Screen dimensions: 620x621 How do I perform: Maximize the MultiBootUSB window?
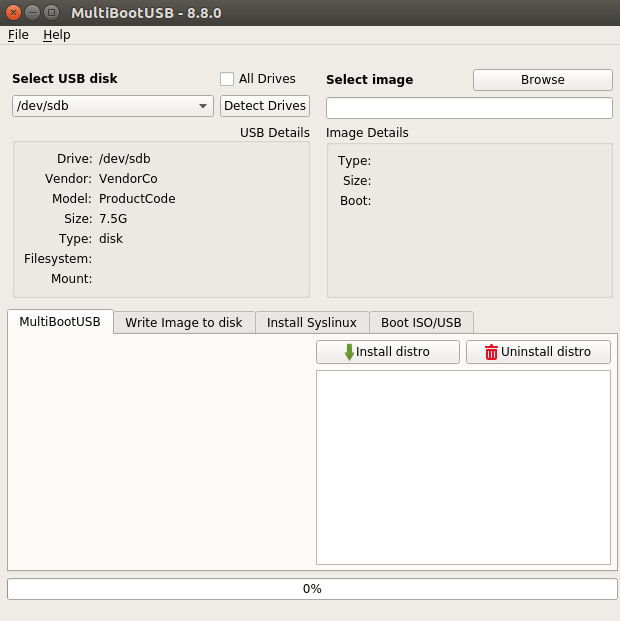tap(51, 13)
